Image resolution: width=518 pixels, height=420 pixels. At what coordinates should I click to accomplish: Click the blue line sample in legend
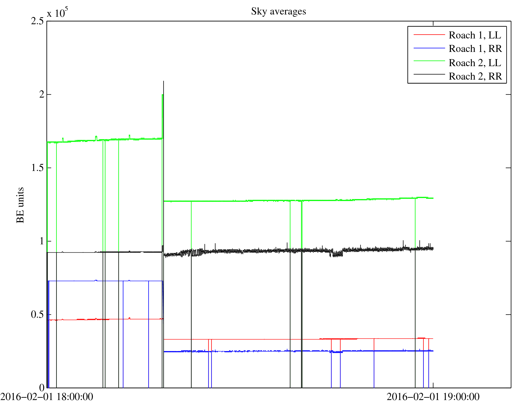tap(429, 48)
